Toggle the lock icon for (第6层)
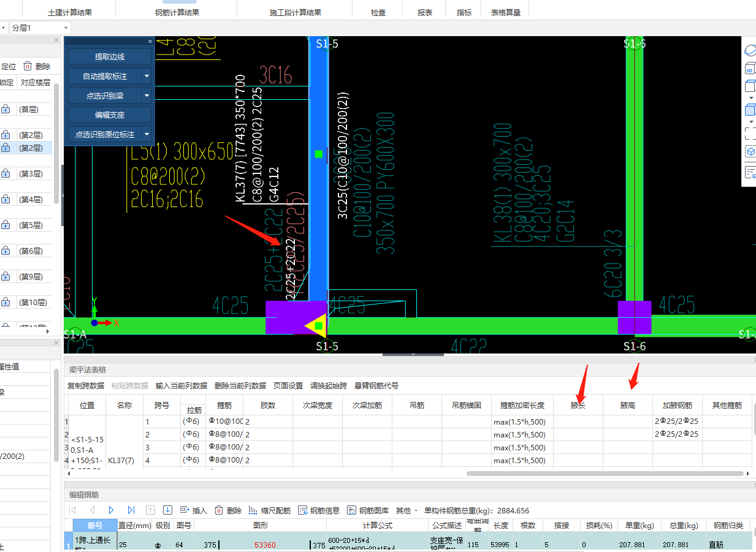Screen dimensions: 756x552 (6, 251)
